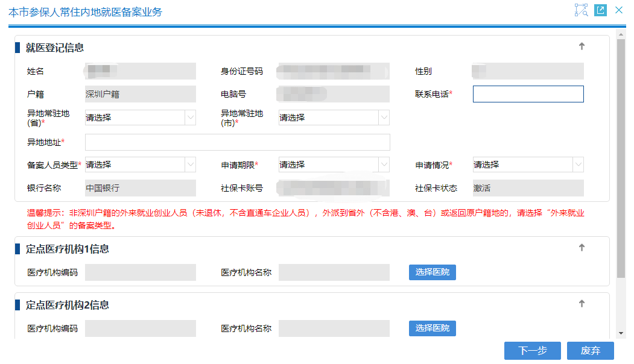Click 选择医院 button for hospital 2

[432, 328]
